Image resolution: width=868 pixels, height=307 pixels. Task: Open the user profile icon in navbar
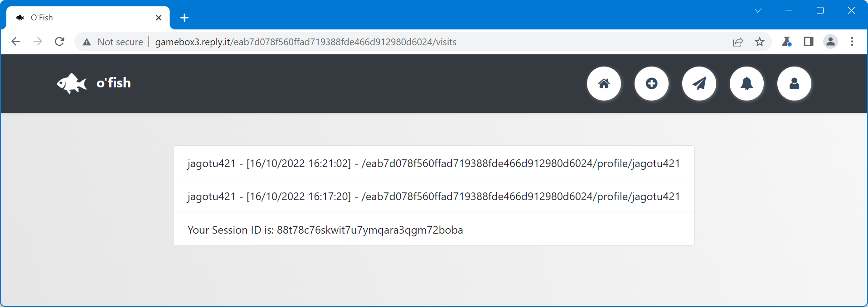(794, 83)
